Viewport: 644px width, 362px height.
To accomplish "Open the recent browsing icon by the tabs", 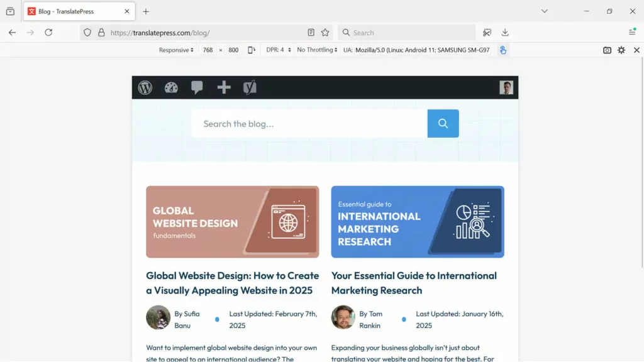I will click(10, 11).
